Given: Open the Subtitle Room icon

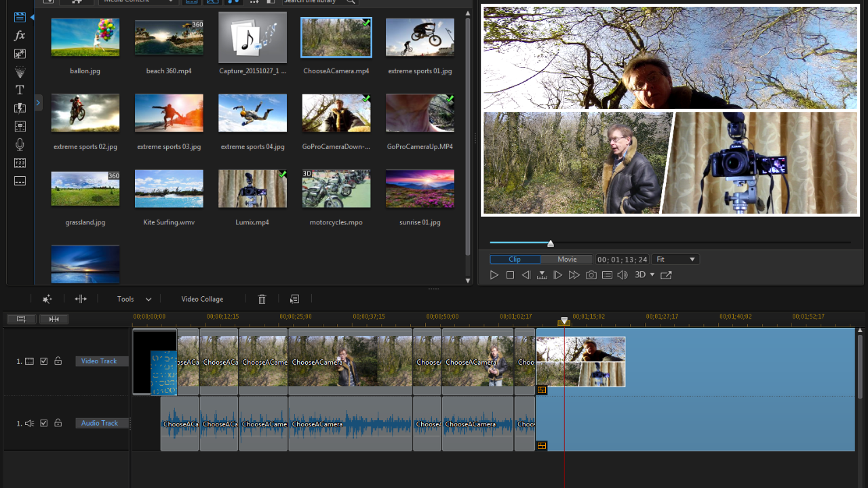Looking at the screenshot, I should (x=20, y=181).
